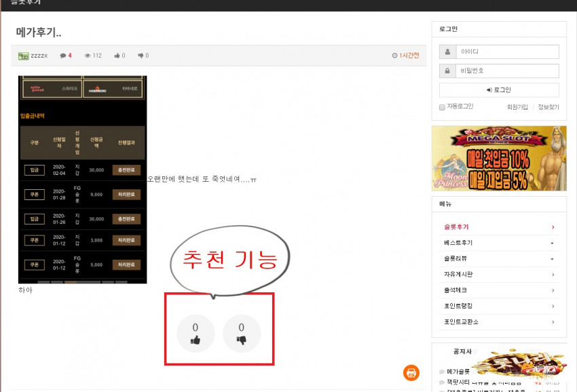Viewport: 577px width, 392px height.
Task: Open the deposit history screenshot image in the post
Action: tap(82, 180)
